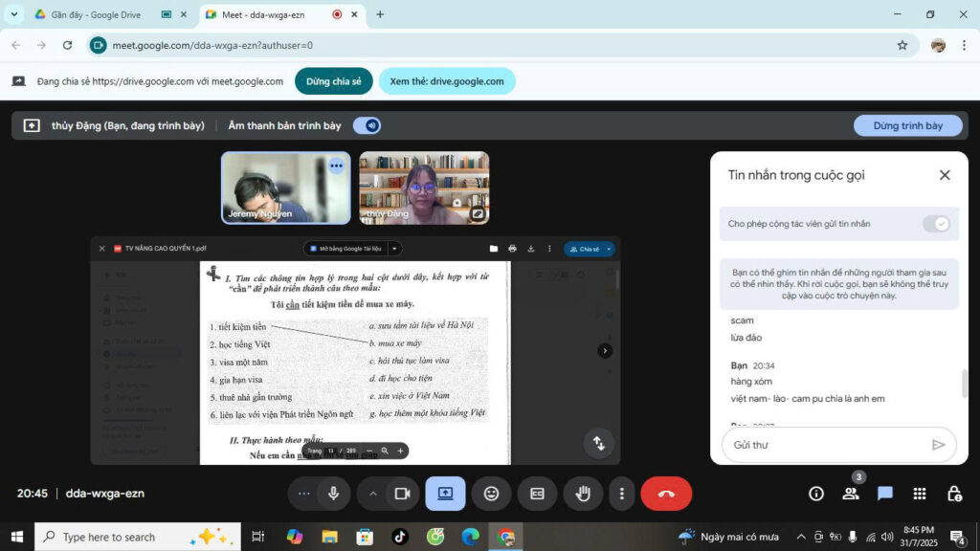Open the emoji reactions button
This screenshot has height=551, width=980.
point(491,494)
